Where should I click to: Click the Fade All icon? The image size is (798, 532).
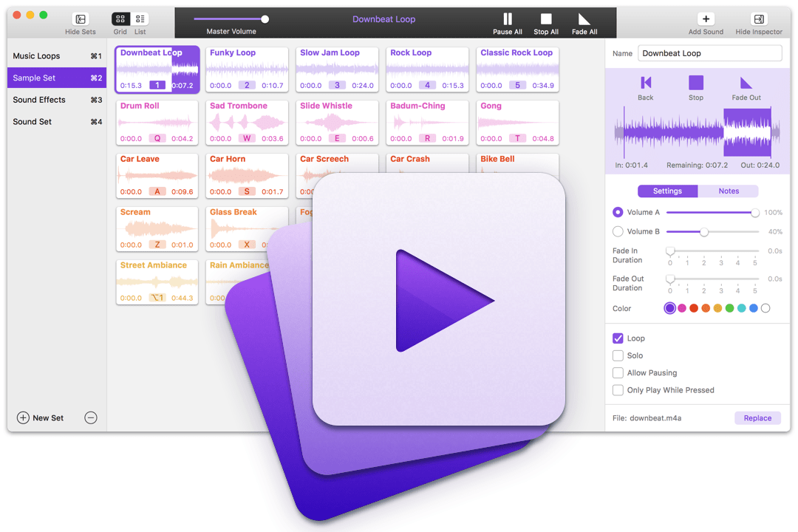pos(584,19)
